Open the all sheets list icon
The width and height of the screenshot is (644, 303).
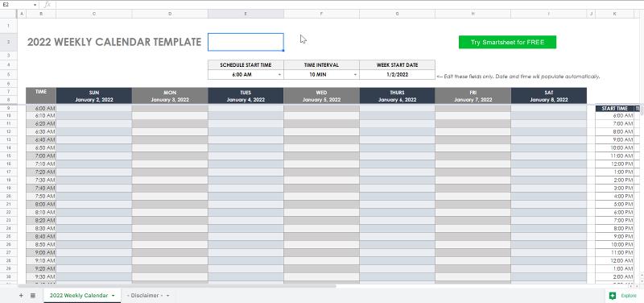coord(33,296)
